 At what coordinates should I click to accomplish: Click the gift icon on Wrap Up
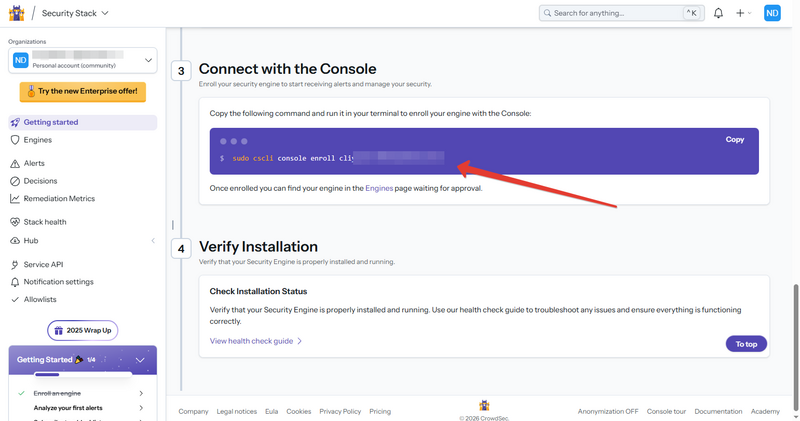tap(59, 331)
